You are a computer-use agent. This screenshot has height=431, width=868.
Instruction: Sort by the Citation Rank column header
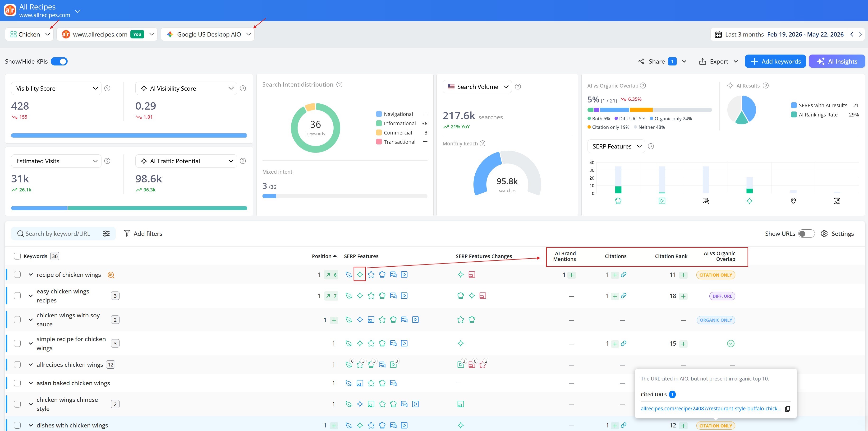pos(671,256)
